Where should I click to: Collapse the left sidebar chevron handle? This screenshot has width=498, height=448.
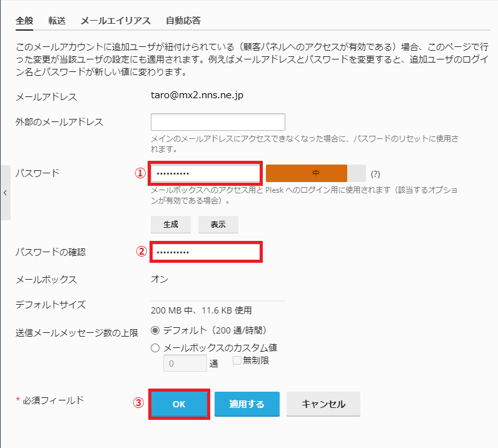(x=5, y=193)
